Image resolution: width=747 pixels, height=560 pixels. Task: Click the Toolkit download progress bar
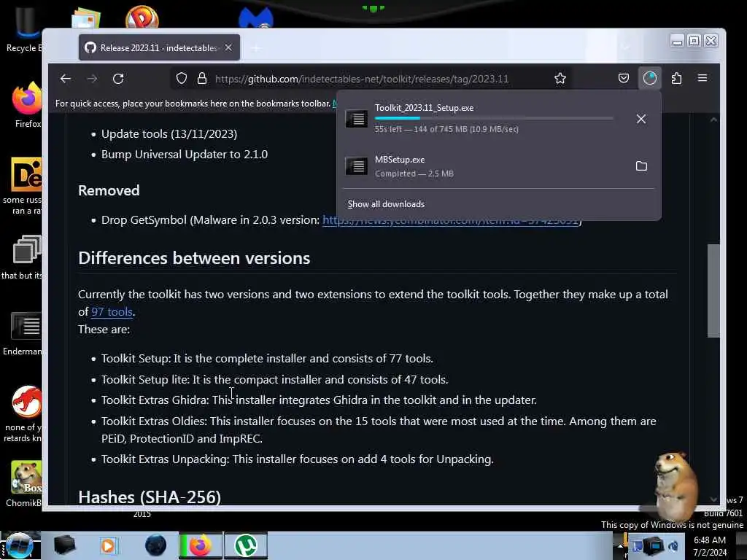494,118
